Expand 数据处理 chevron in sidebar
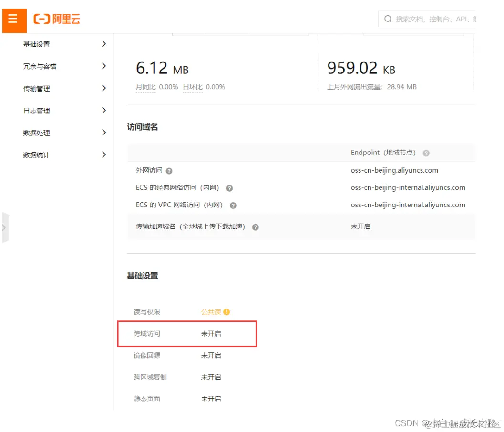This screenshot has height=432, width=504. (104, 133)
